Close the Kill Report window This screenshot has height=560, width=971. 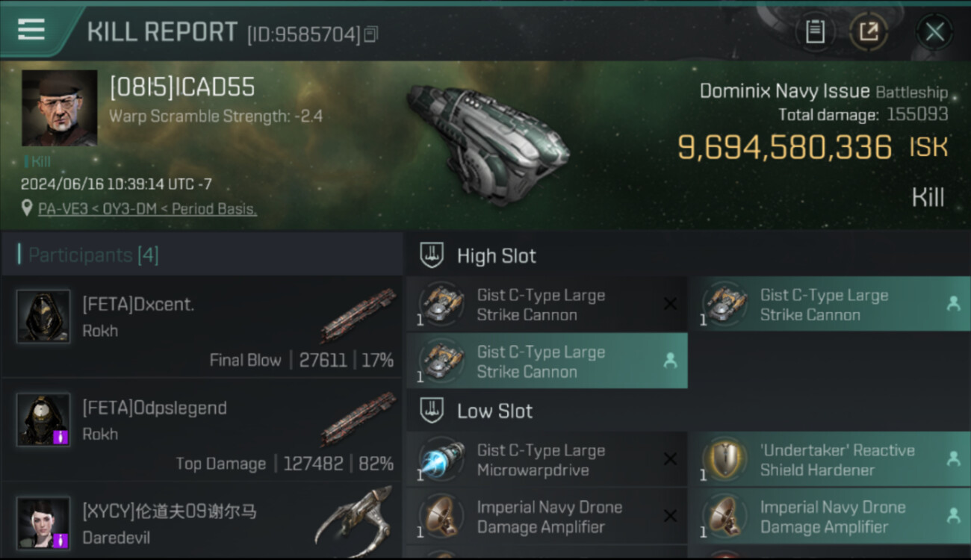[934, 32]
